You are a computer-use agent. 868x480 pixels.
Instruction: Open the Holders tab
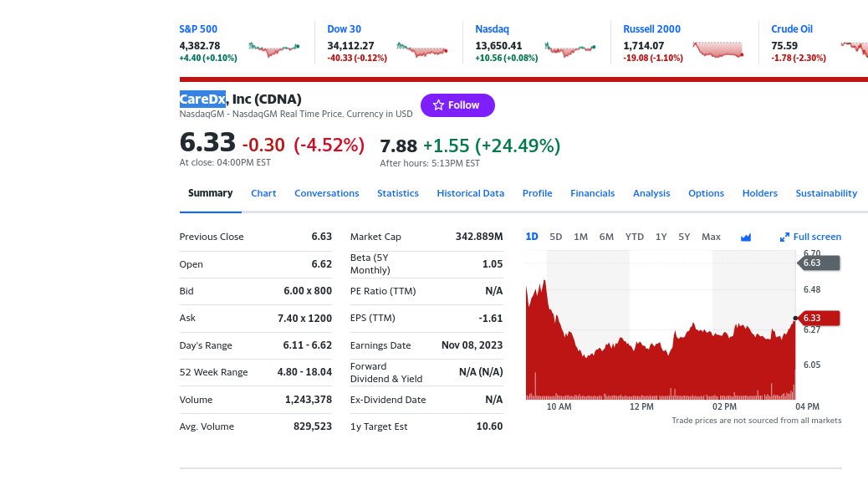click(x=760, y=193)
